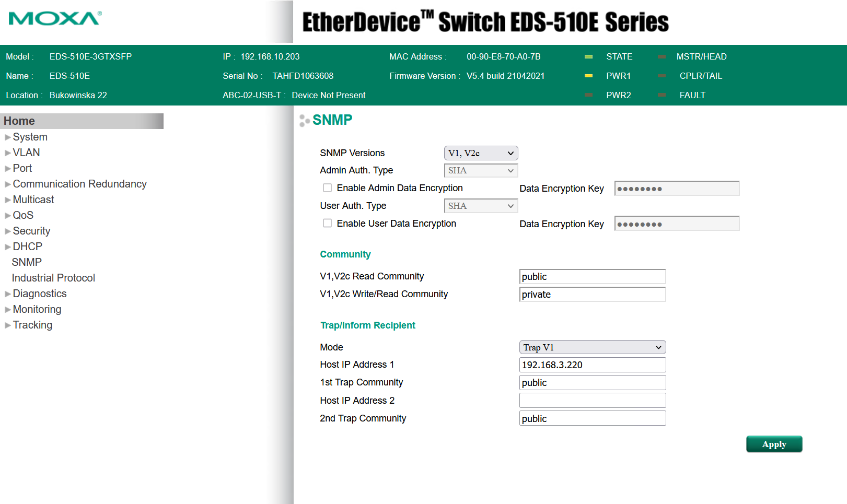The height and width of the screenshot is (504, 847).
Task: Open the System menu item
Action: tap(30, 137)
